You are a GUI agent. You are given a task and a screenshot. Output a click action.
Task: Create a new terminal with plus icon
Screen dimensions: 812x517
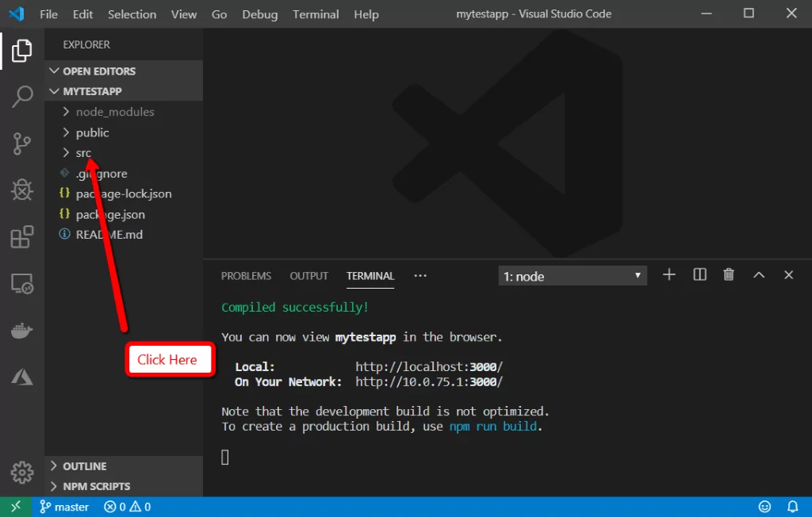click(x=669, y=274)
